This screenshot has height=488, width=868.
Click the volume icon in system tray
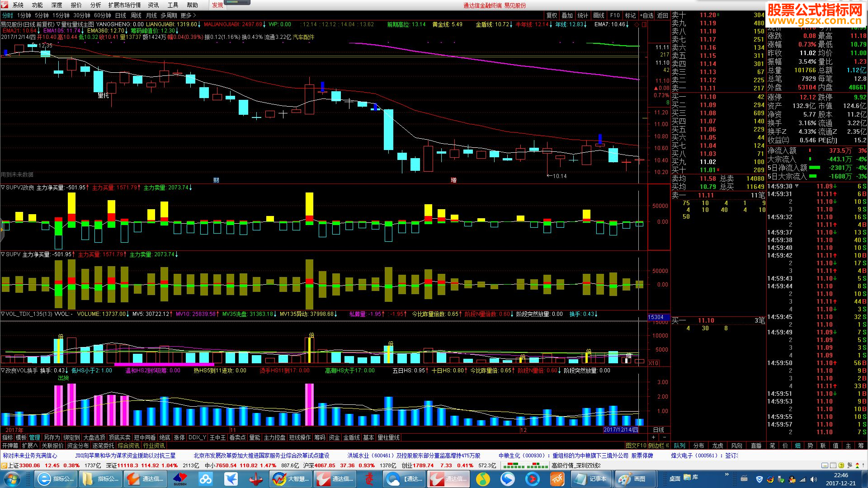(x=814, y=479)
